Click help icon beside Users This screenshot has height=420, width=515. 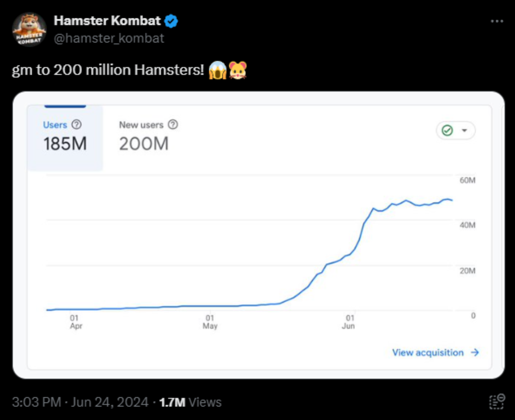coord(76,125)
